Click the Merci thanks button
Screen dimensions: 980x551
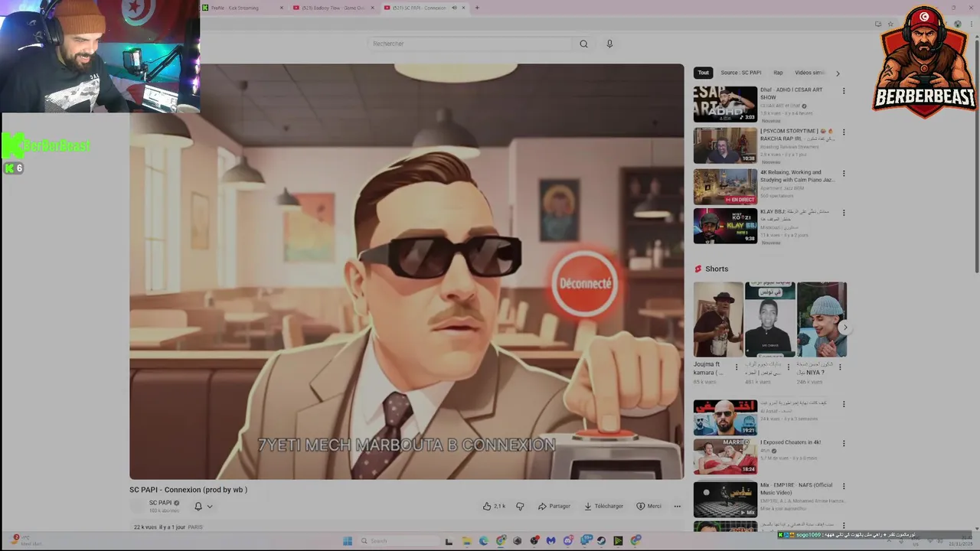(648, 506)
